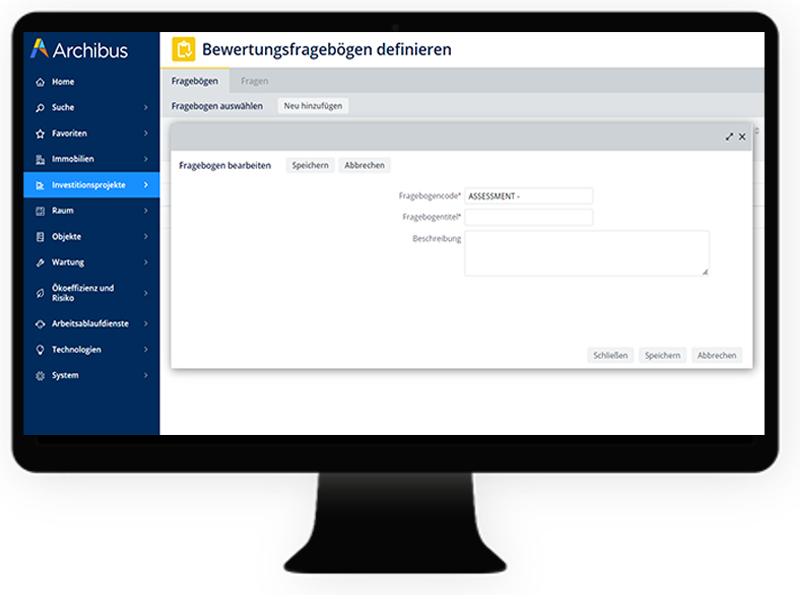This screenshot has width=800, height=595.
Task: Click the Ökoeffizienz und Risiko leaf icon
Action: pyautogui.click(x=40, y=293)
